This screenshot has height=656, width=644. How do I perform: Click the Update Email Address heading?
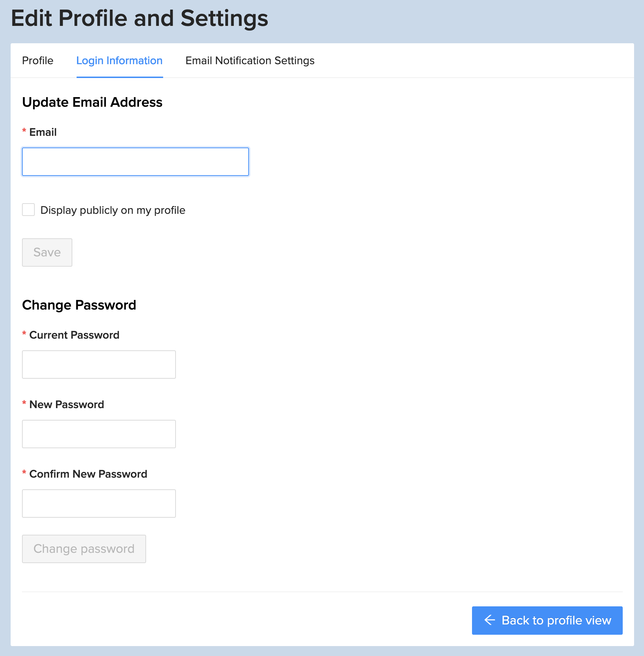click(92, 102)
